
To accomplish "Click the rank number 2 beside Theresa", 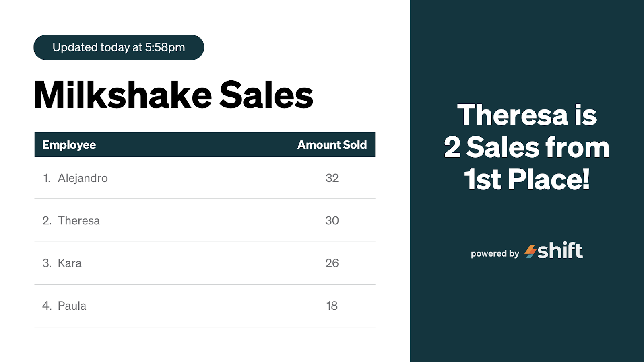I will tap(47, 220).
